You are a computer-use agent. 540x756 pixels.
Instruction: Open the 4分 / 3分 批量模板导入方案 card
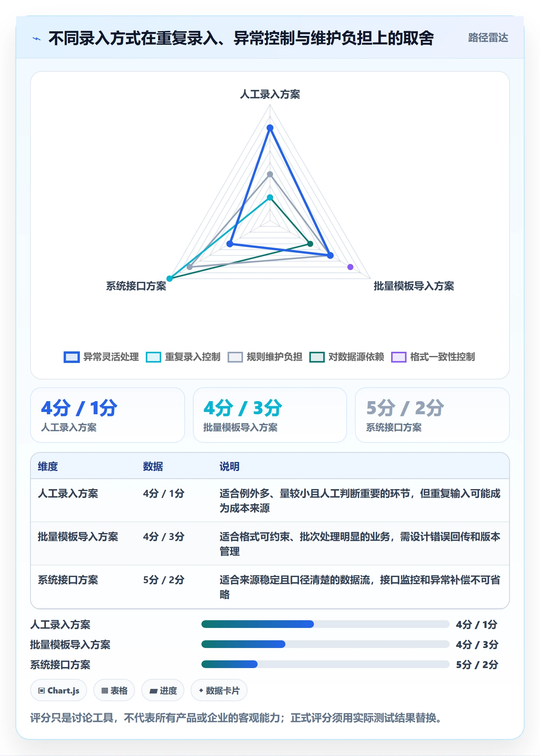(270, 415)
